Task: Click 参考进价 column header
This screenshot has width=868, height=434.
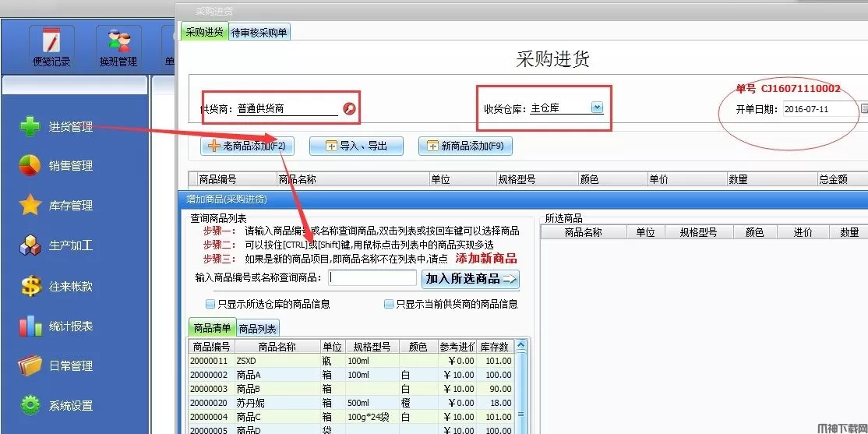Action: coord(457,347)
